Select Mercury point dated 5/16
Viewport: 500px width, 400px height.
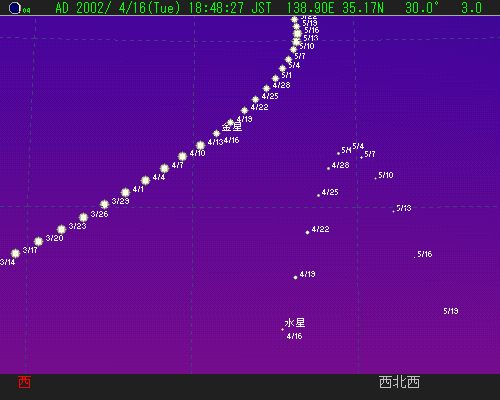[414, 257]
